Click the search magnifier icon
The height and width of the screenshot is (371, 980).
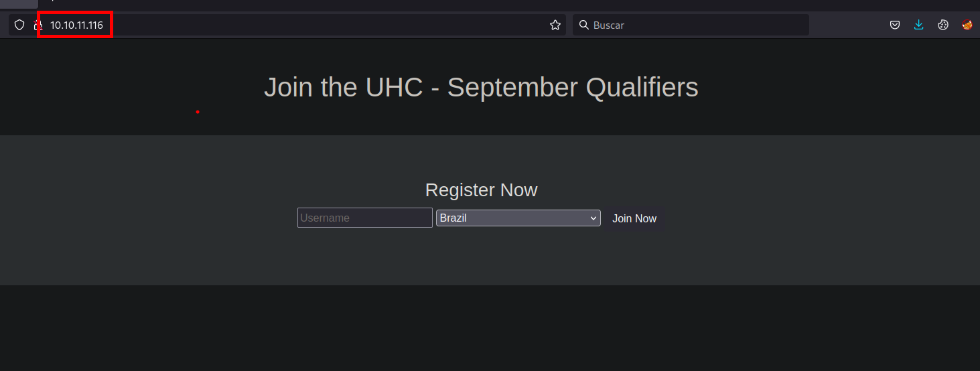(x=583, y=25)
